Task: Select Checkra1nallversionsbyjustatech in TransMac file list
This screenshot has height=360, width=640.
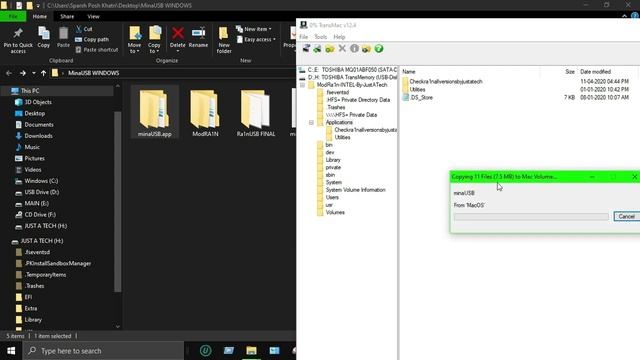Action: [446, 82]
